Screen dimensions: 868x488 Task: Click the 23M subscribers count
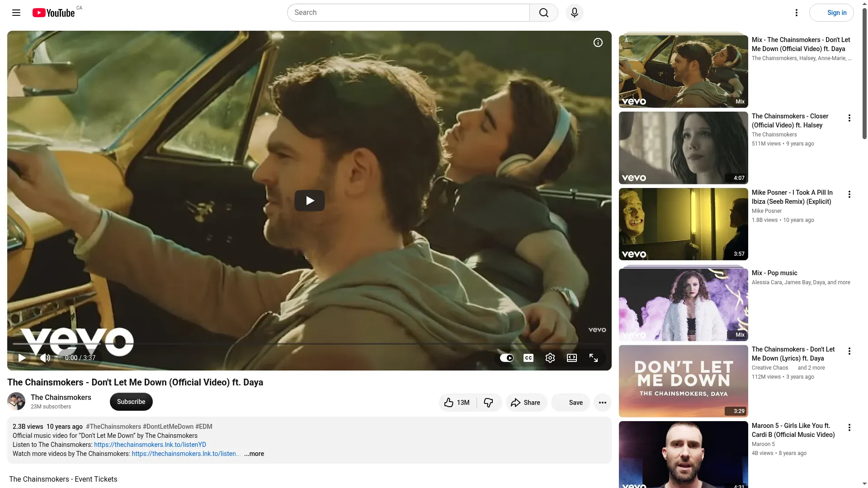tap(51, 407)
